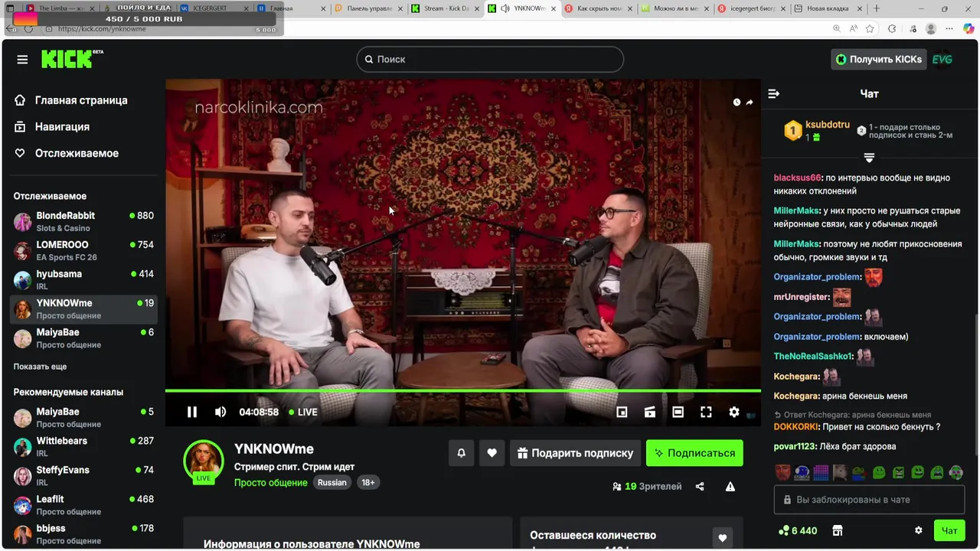Open the shop storefront icon under chat
This screenshot has width=980, height=551.
click(x=838, y=530)
